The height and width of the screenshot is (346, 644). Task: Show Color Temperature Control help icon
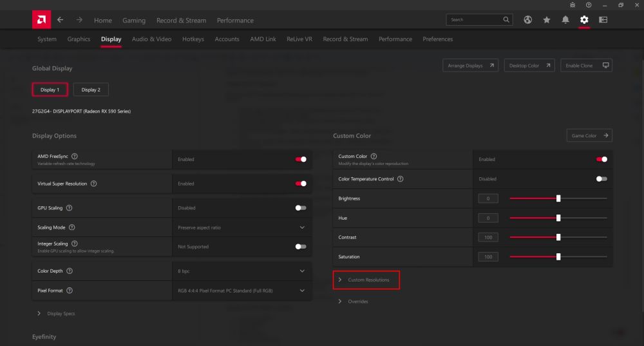click(400, 178)
